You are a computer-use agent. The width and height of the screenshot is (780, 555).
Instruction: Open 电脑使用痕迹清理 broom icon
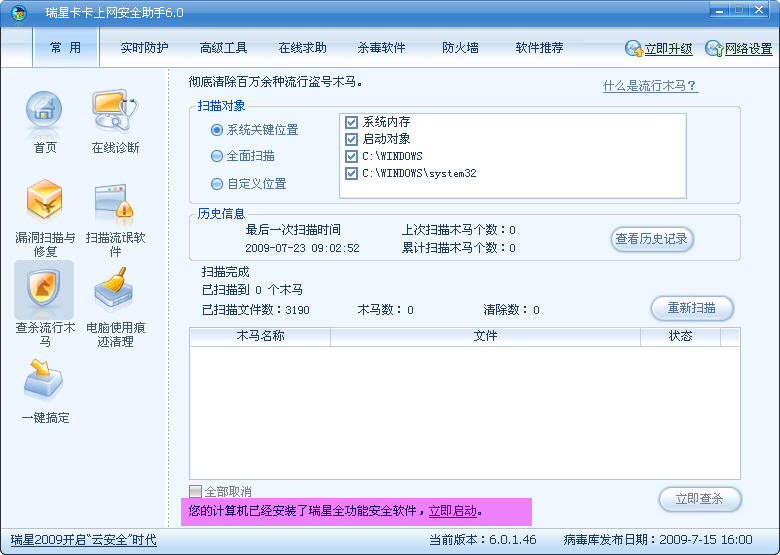click(x=114, y=288)
